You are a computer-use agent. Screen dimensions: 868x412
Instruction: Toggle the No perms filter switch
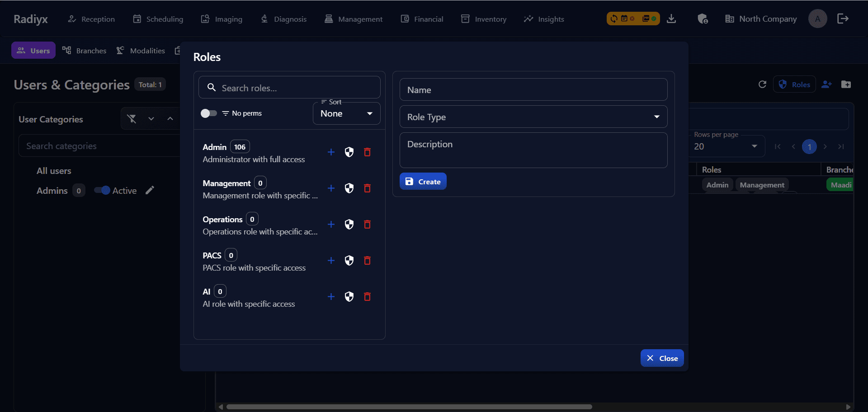pos(209,113)
